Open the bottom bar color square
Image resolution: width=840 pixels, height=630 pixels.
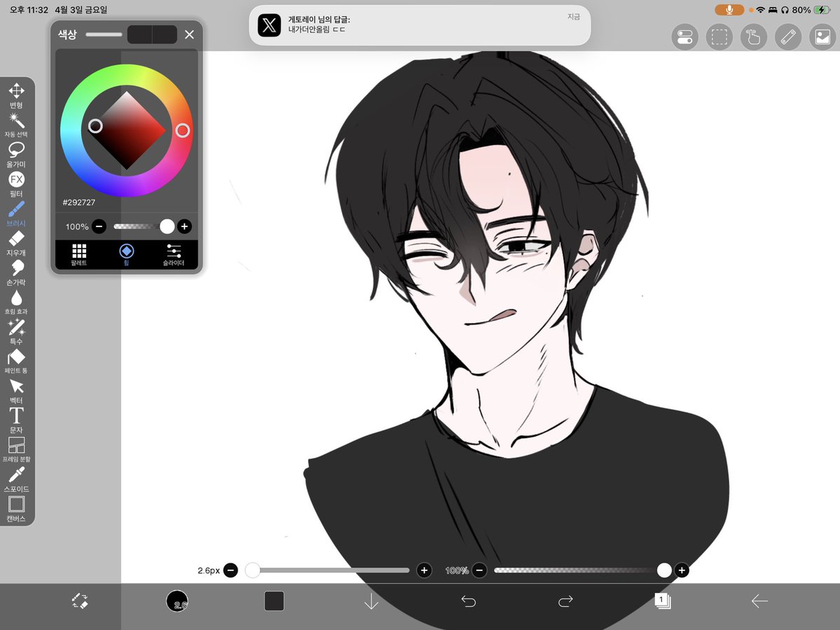pos(275,601)
